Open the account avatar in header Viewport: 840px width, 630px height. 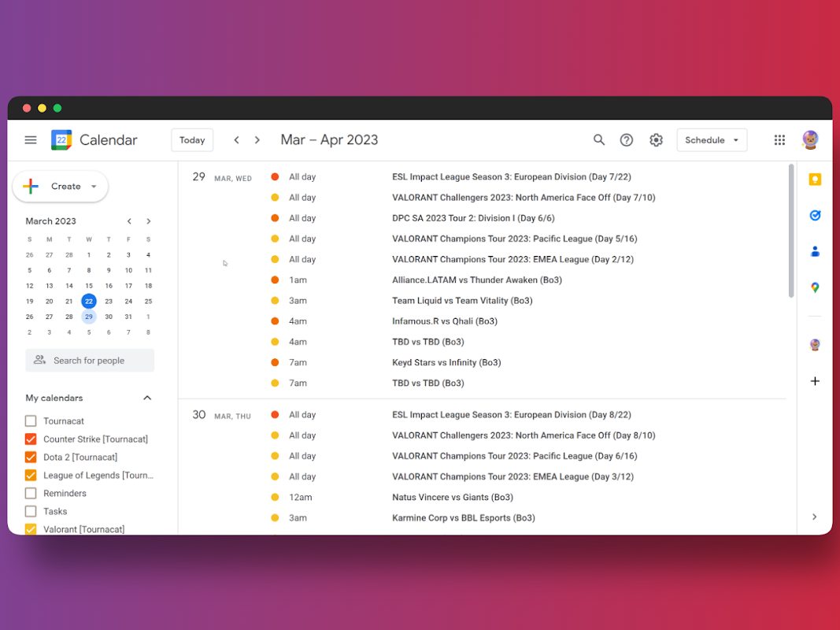(810, 140)
